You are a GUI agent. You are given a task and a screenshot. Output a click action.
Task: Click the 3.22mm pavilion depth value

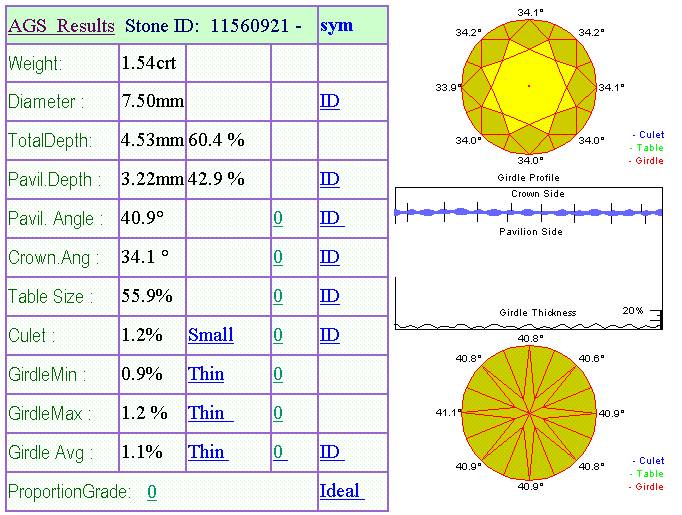click(153, 179)
